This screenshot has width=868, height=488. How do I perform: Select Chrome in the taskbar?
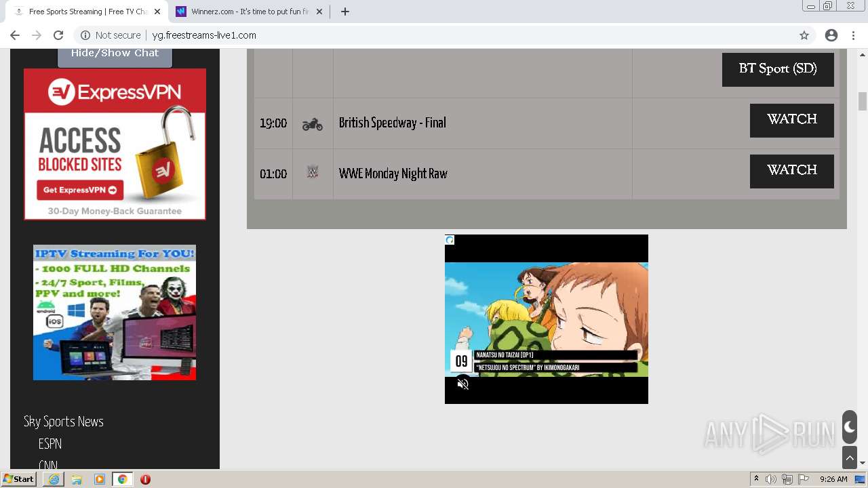pyautogui.click(x=122, y=479)
